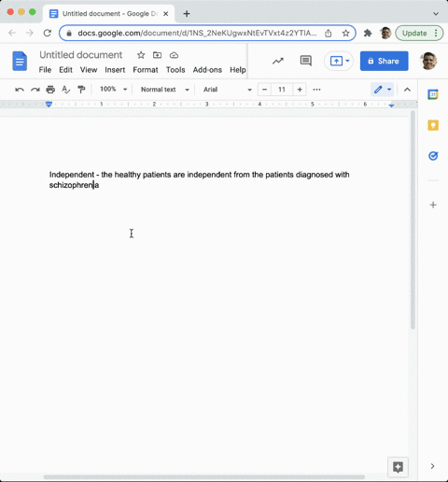Click the undo arrow icon

(x=20, y=90)
